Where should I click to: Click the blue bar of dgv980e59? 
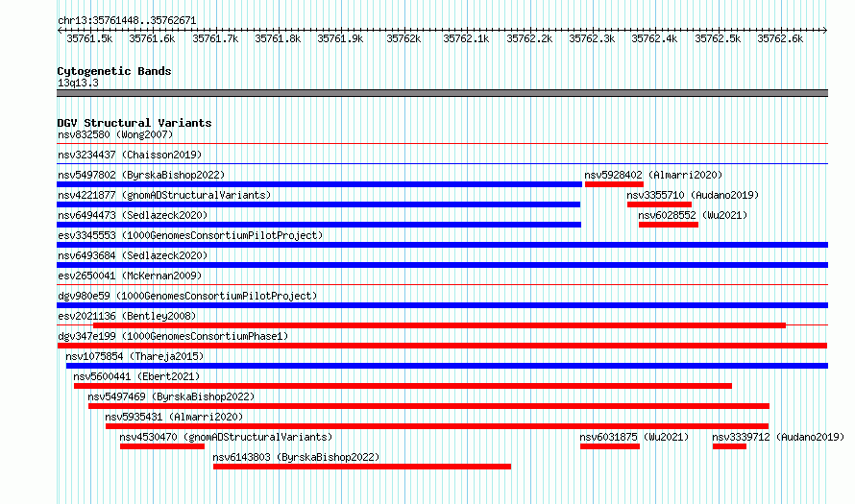(442, 305)
